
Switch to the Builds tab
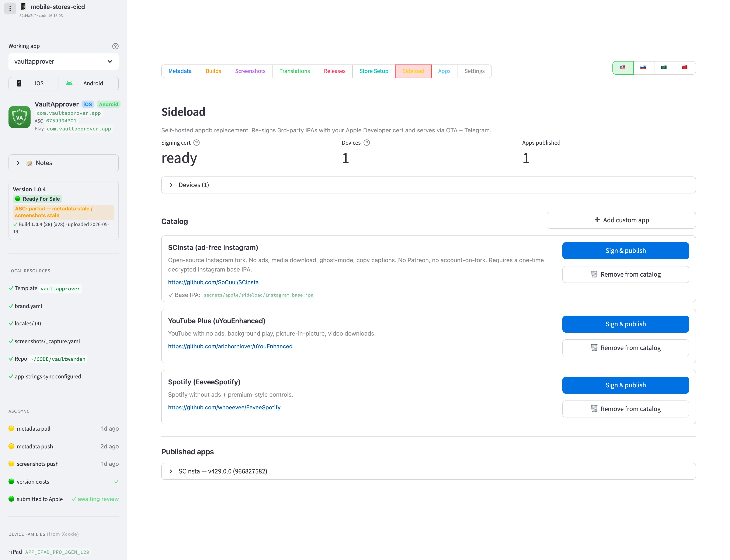point(213,71)
